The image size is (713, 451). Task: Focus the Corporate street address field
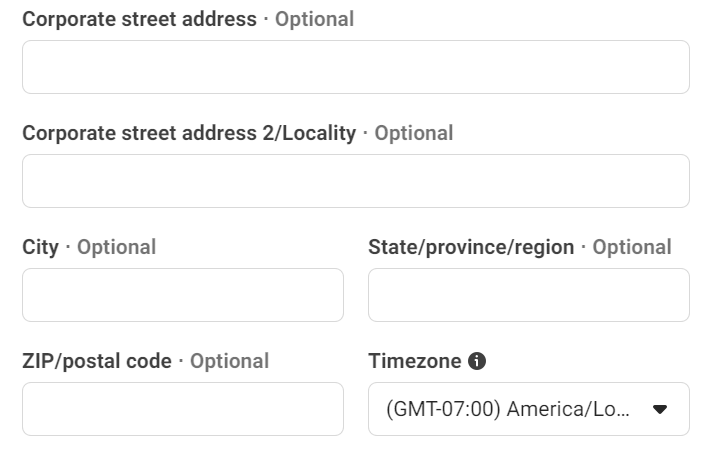click(356, 67)
